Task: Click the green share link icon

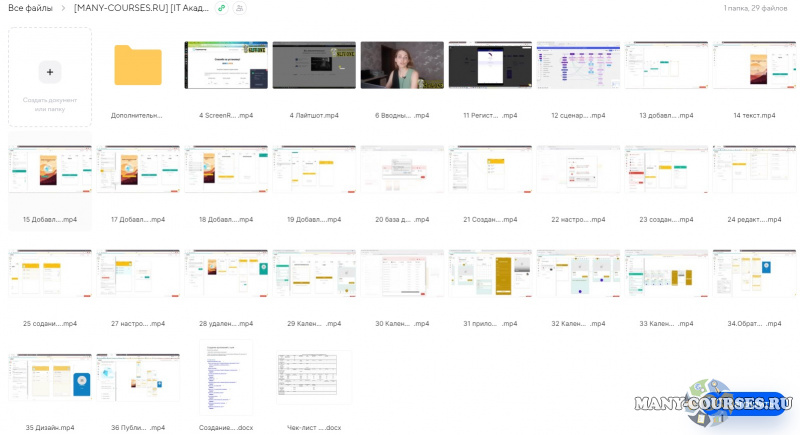Action: 222,8
